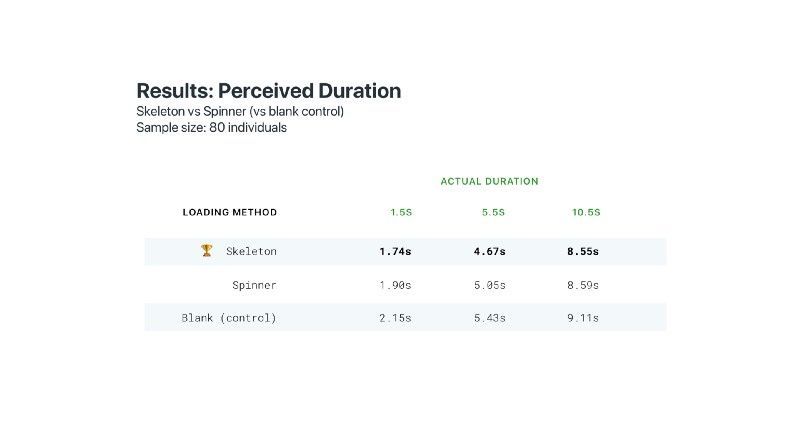The image size is (800, 444).
Task: Click the Blank (control) row label
Action: tap(229, 318)
